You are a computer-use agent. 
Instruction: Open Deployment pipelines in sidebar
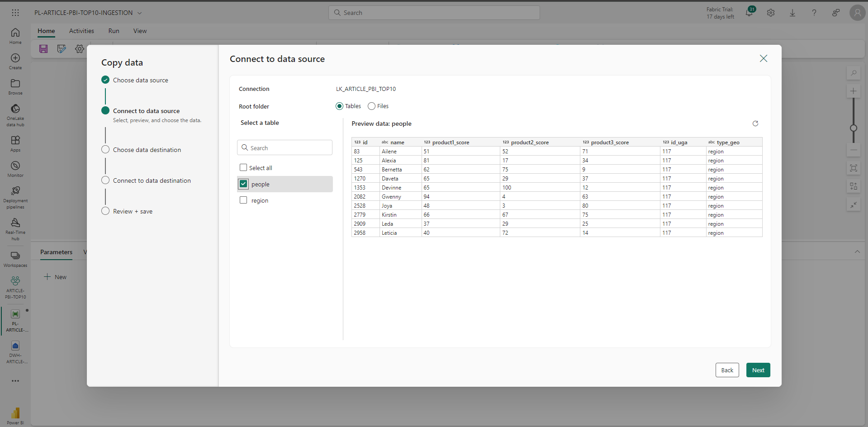click(x=15, y=198)
